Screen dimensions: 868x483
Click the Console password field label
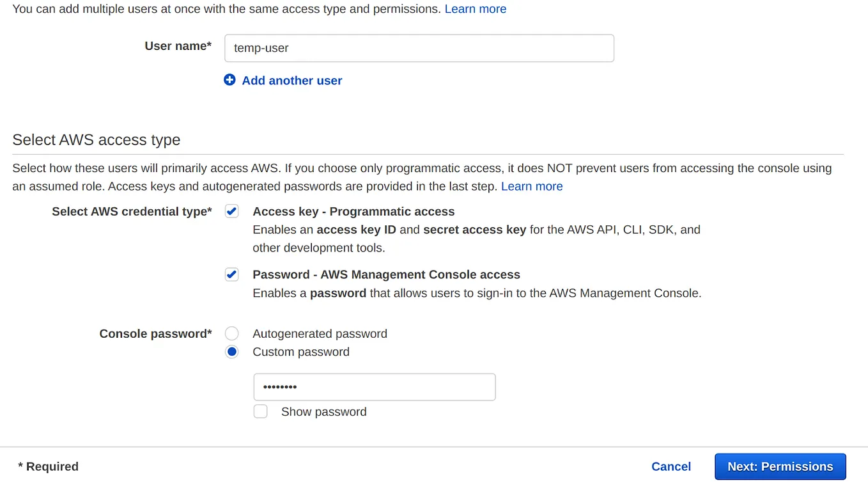(x=155, y=333)
